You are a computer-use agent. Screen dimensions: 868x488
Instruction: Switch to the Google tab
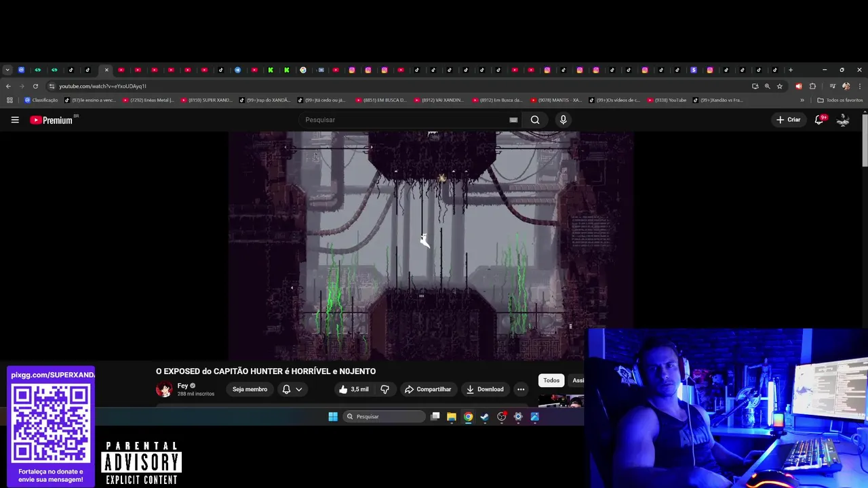(x=303, y=70)
